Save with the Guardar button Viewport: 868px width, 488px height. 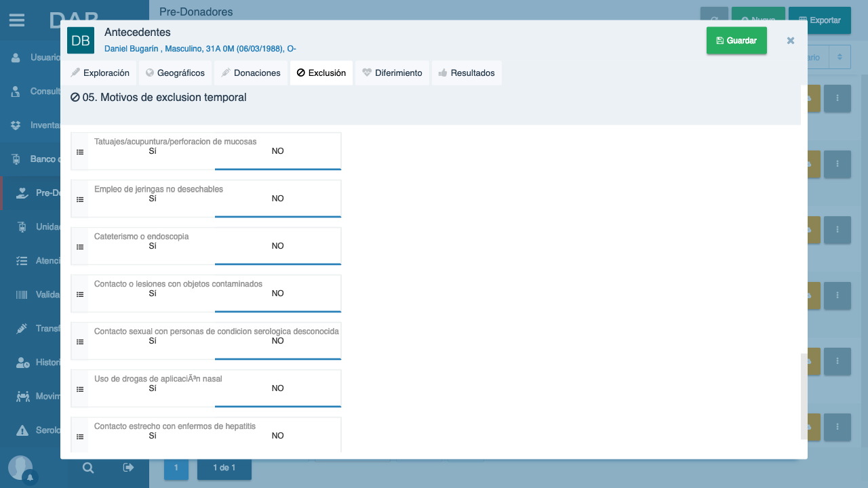point(736,41)
